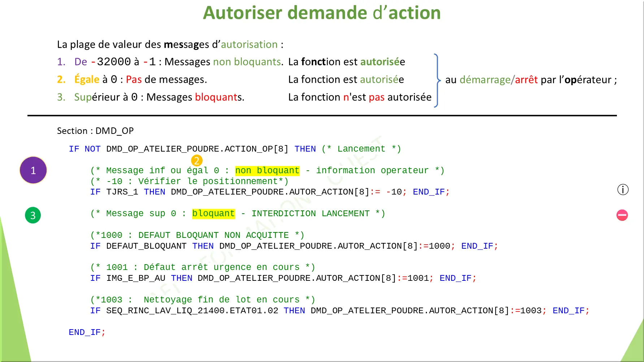The width and height of the screenshot is (644, 362).
Task: Select the comment '1000 : DEFAUT BLOQUANT NON ACQUITTE'
Action: (197, 235)
